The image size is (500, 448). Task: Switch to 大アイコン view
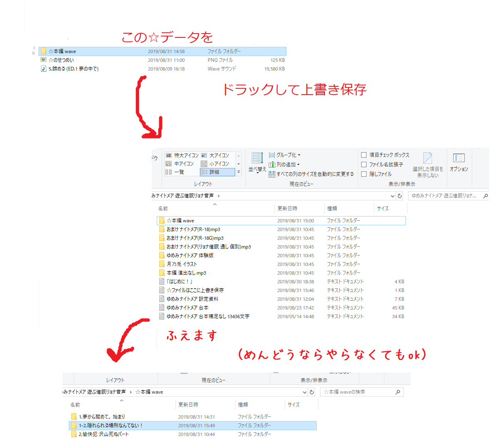coord(215,155)
